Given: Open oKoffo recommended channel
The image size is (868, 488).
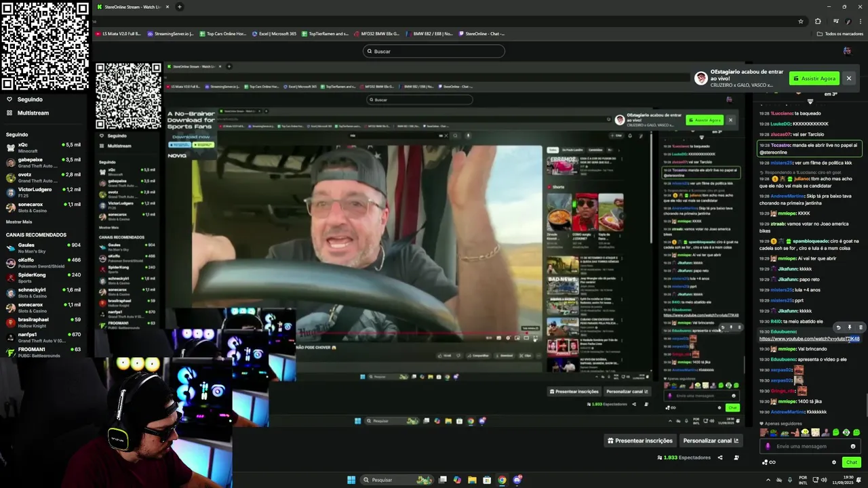Looking at the screenshot, I should [43, 262].
